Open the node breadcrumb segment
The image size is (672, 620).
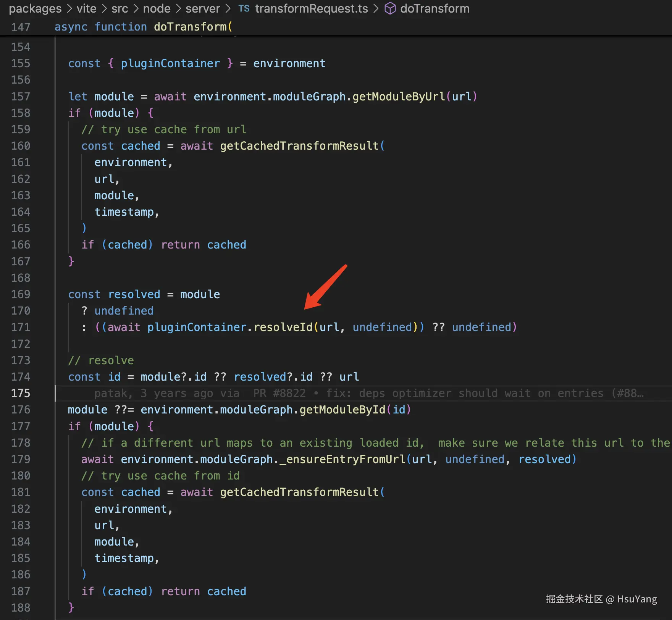157,8
